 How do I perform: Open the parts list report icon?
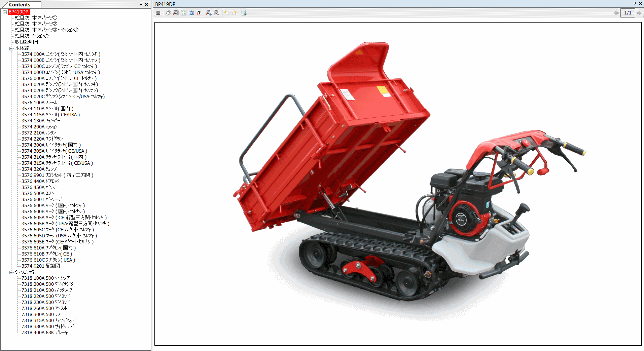pyautogui.click(x=243, y=13)
